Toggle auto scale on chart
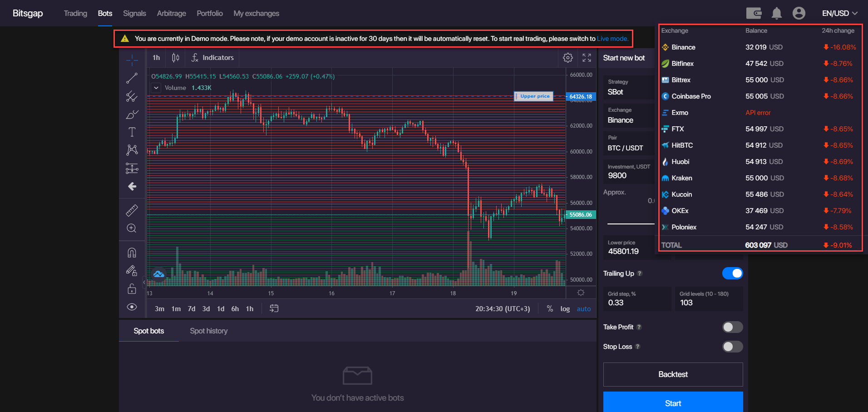 (x=584, y=309)
